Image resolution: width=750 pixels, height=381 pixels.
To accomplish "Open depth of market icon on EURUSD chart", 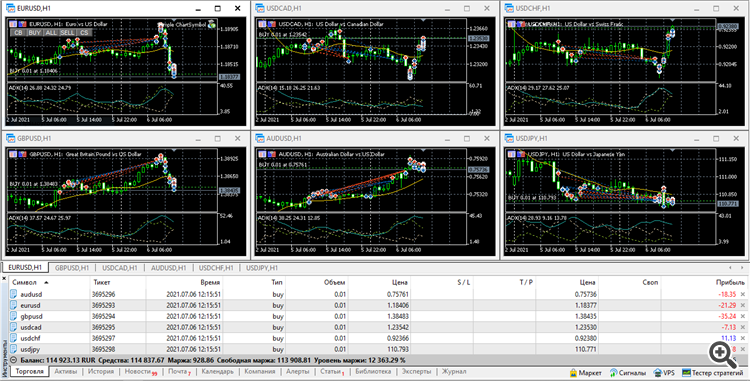I will (13, 24).
